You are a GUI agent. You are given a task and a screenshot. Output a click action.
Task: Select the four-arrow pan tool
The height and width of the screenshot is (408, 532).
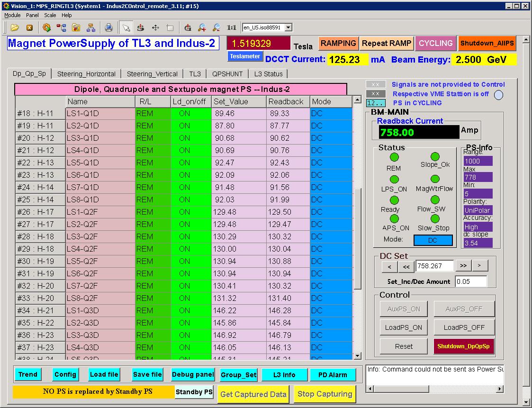tap(155, 28)
